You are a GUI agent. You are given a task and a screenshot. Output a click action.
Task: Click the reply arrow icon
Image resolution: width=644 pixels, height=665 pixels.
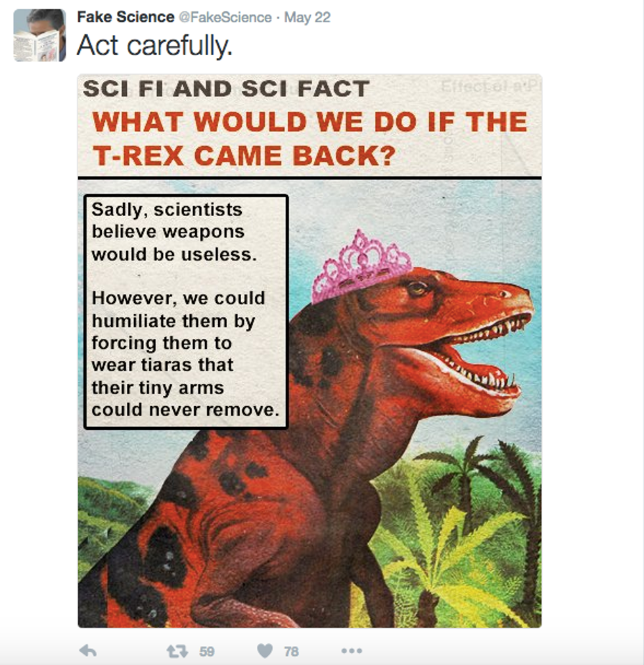(88, 651)
